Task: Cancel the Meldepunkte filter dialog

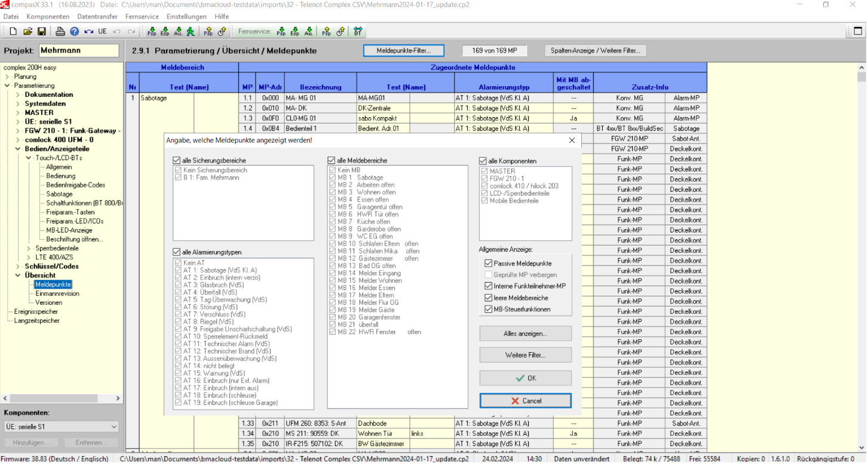Action: 525,401
